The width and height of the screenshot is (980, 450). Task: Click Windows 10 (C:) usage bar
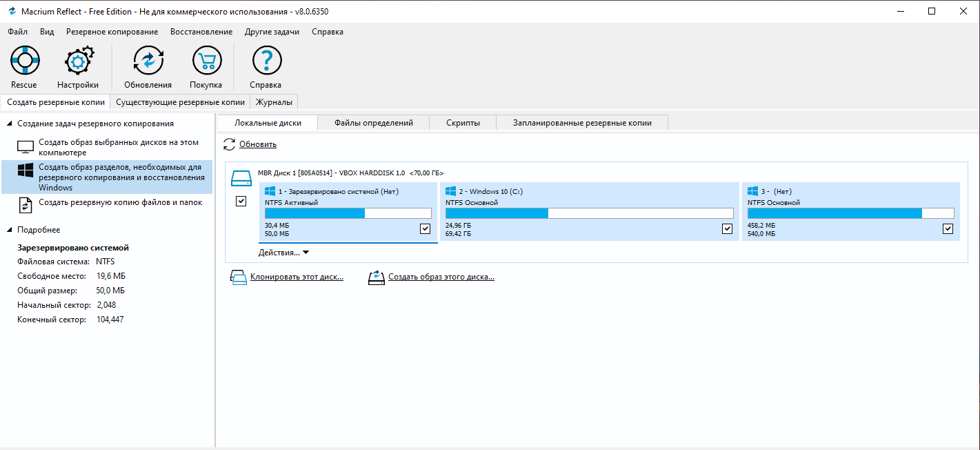[589, 213]
